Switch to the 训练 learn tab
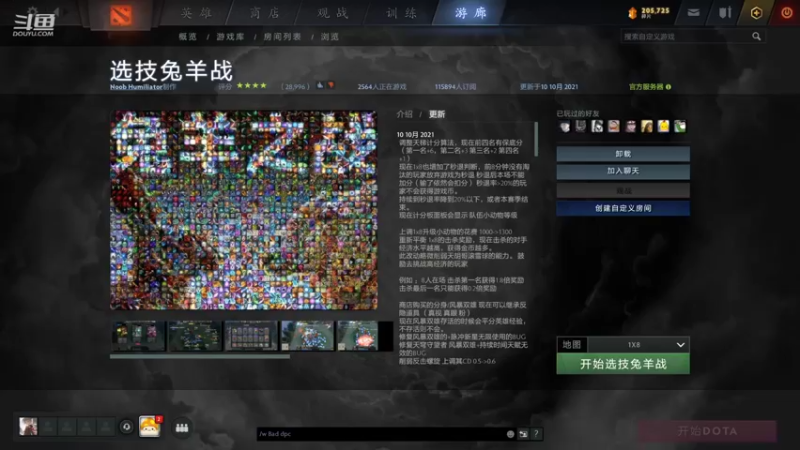800x450 pixels. [x=401, y=13]
